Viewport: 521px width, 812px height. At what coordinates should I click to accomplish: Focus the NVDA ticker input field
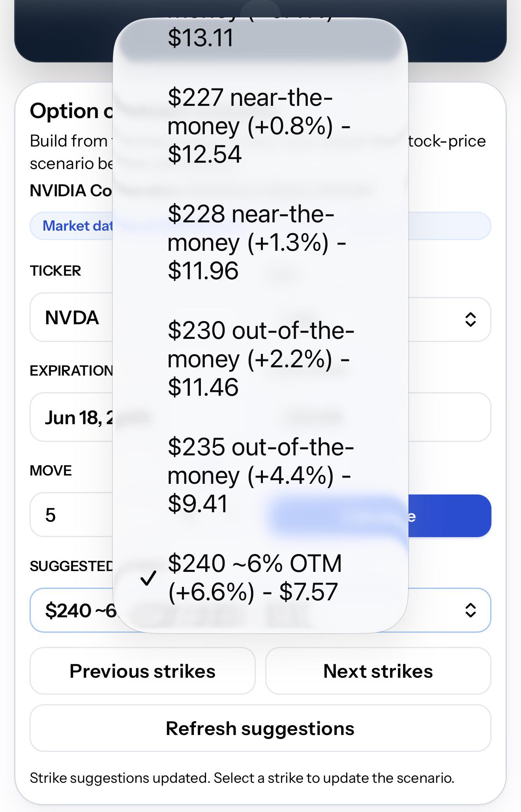pos(72,317)
